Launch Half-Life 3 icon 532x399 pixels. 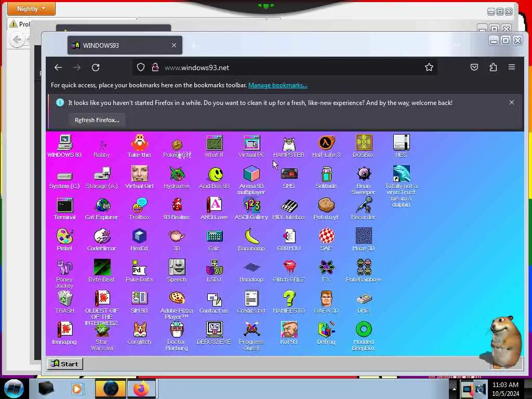click(326, 146)
